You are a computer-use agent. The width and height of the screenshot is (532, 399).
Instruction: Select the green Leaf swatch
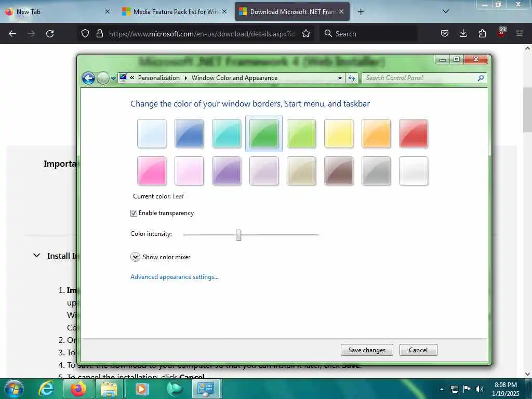(263, 134)
